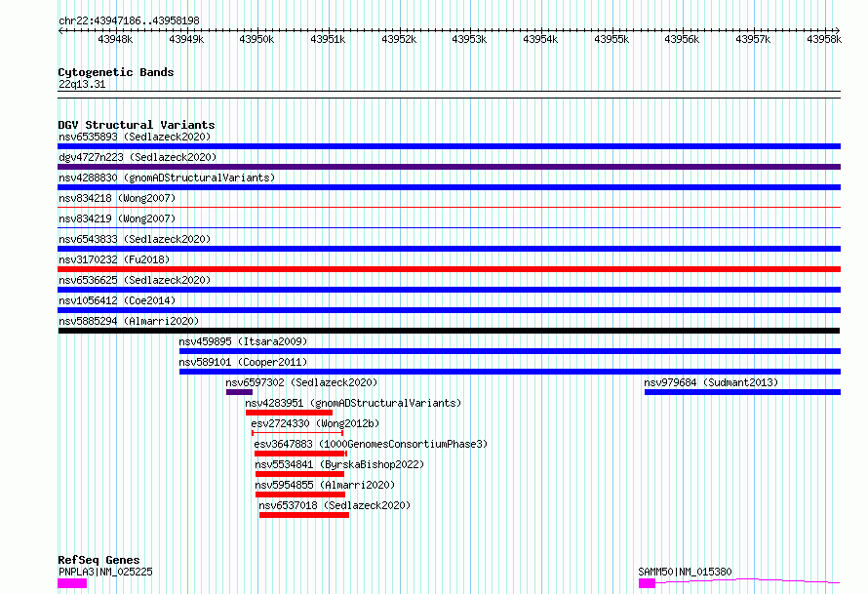Click ruler position 43955k
The width and height of the screenshot is (868, 594).
tap(612, 39)
